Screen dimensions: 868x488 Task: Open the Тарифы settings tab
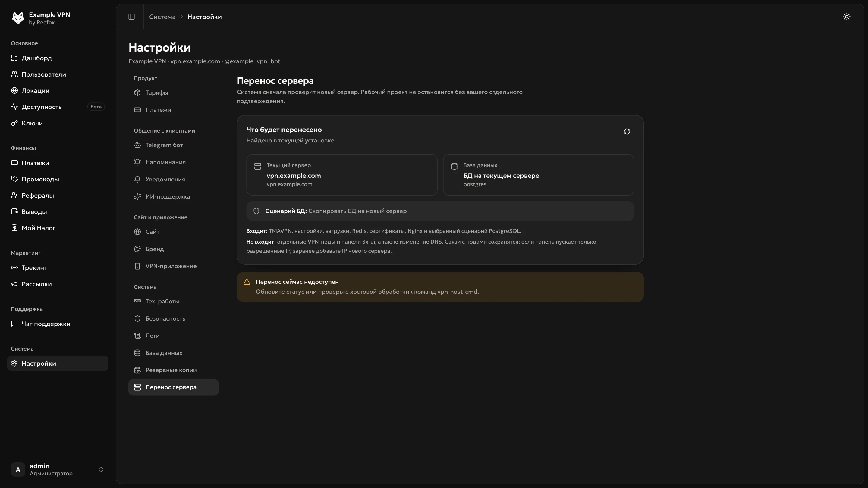coord(173,92)
